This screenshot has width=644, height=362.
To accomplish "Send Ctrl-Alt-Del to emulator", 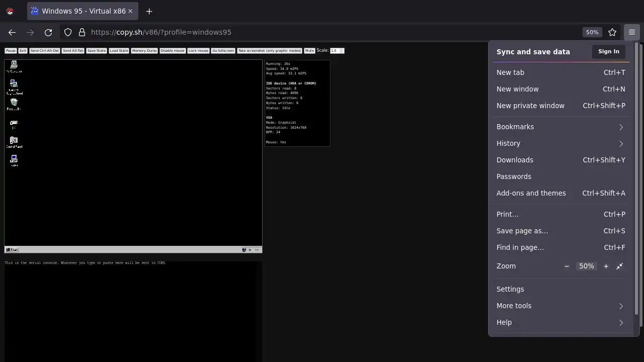I will [45, 51].
